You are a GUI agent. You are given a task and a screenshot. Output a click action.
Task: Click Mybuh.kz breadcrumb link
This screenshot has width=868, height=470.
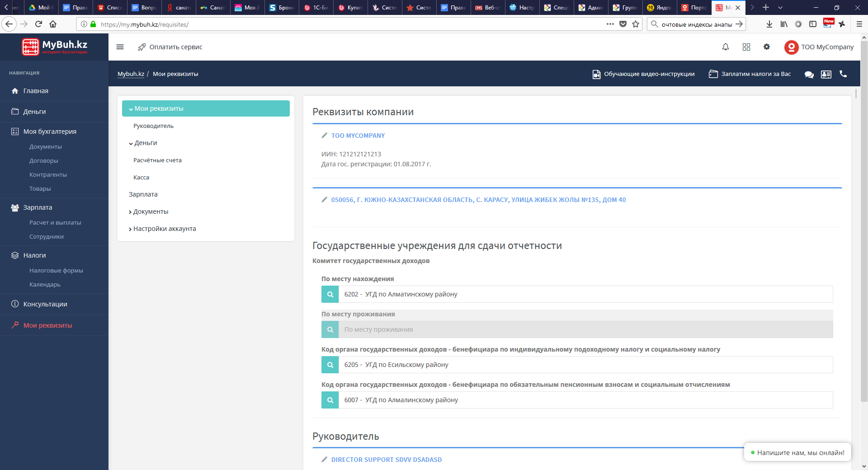tap(131, 74)
